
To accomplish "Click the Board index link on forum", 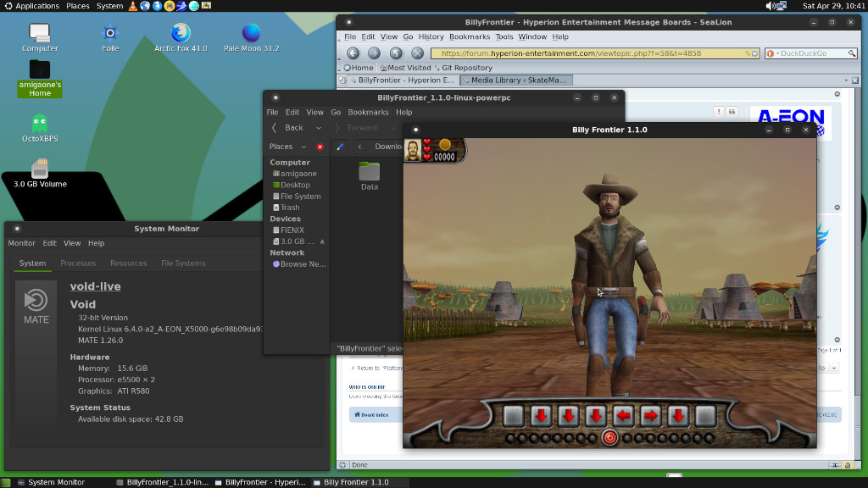I will 371,415.
